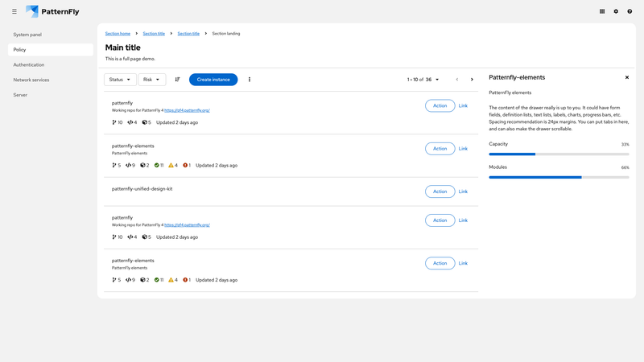The height and width of the screenshot is (362, 644).
Task: Click Link in fourth row patternfly
Action: point(463,220)
